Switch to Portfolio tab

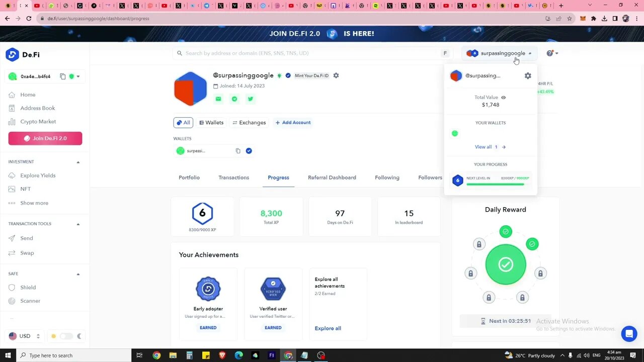pyautogui.click(x=189, y=177)
